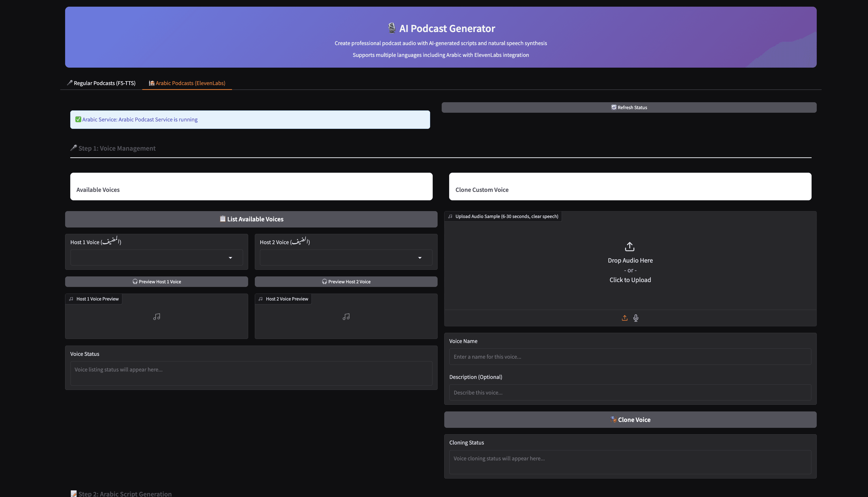
Task: Click the Drop Audio Here upload area
Action: 630,266
